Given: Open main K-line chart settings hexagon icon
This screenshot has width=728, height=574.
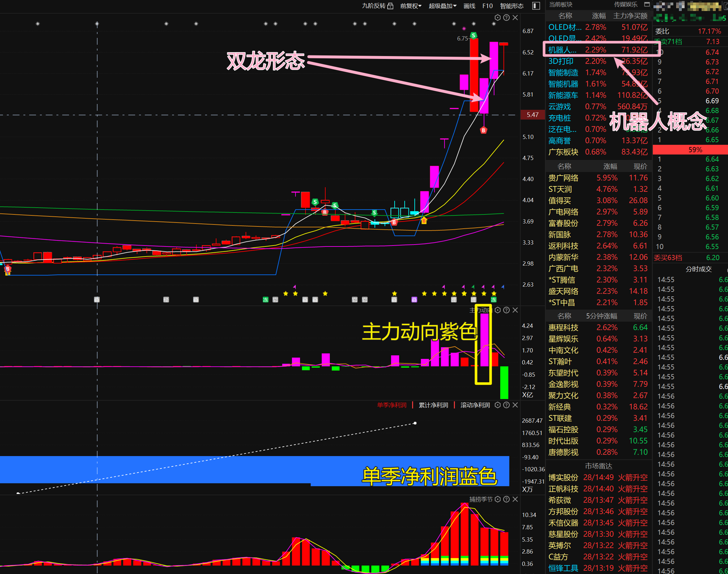Looking at the screenshot, I should pos(498,18).
